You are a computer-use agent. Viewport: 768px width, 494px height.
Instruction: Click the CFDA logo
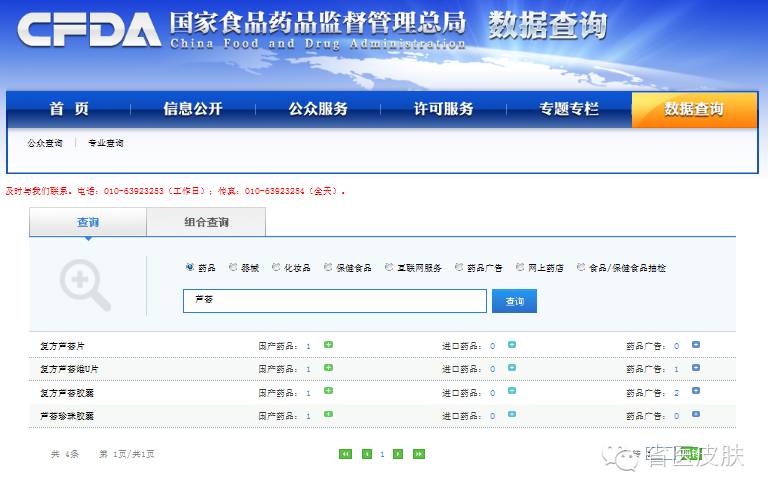[89, 30]
